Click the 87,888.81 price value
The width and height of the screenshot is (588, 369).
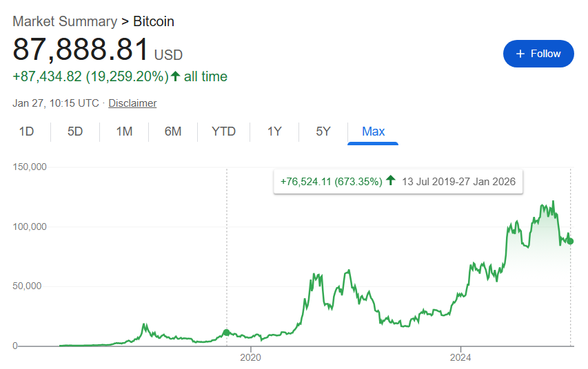point(81,50)
